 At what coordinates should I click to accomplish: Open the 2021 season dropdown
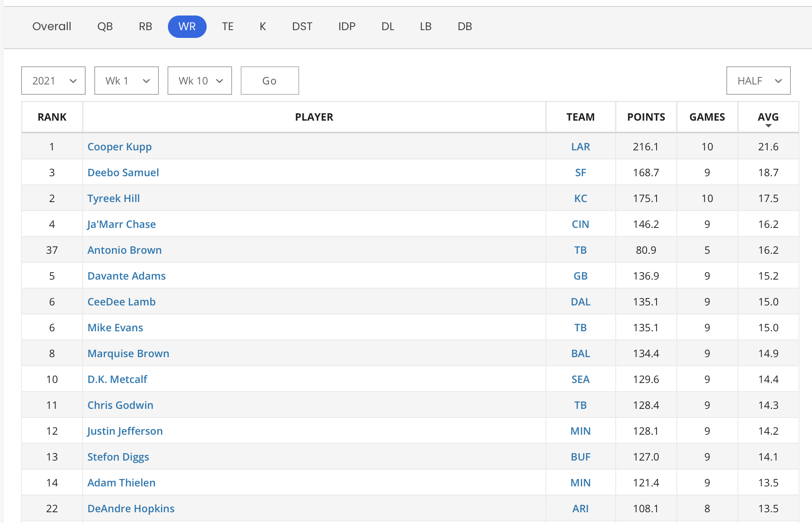coord(53,81)
